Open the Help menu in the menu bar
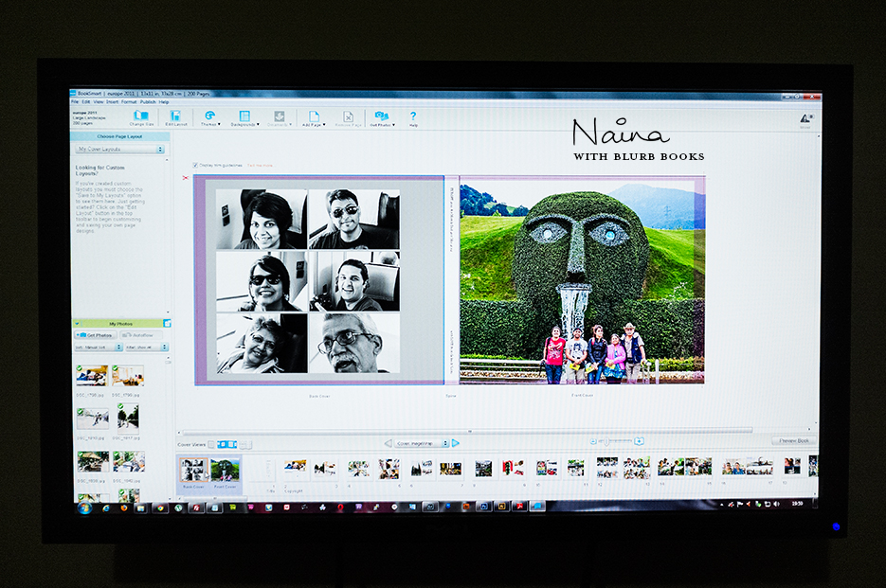Viewport: 886px width, 588px height. pyautogui.click(x=164, y=101)
